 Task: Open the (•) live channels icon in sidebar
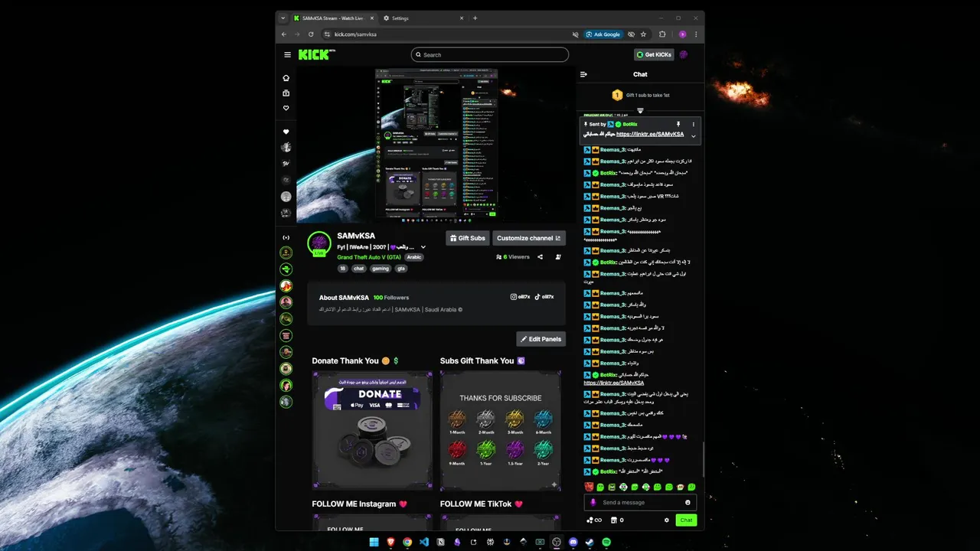[x=286, y=238]
